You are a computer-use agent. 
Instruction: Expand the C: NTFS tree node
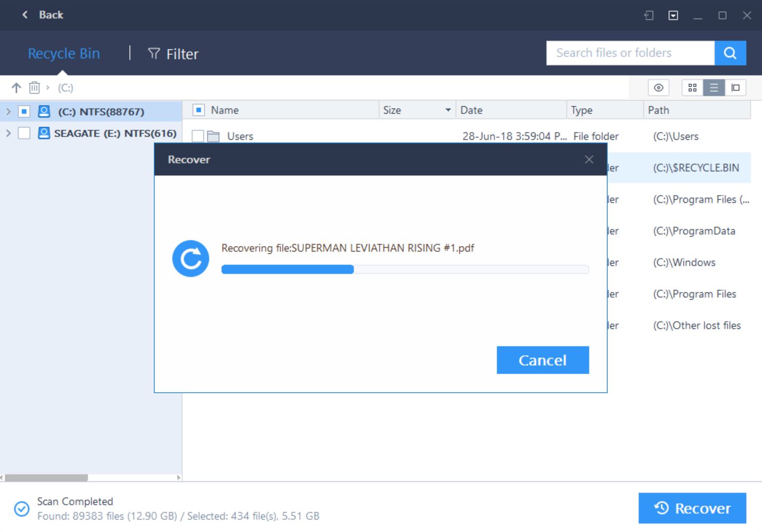[x=8, y=111]
